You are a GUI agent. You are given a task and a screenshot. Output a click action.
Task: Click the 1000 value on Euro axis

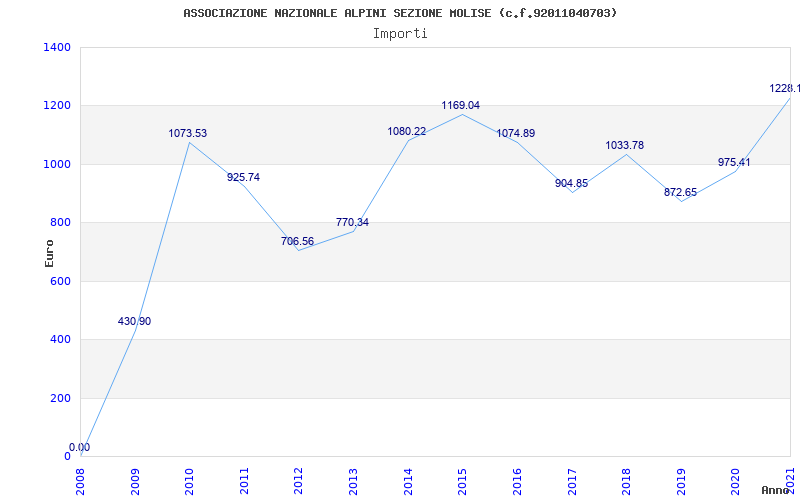pos(57,164)
